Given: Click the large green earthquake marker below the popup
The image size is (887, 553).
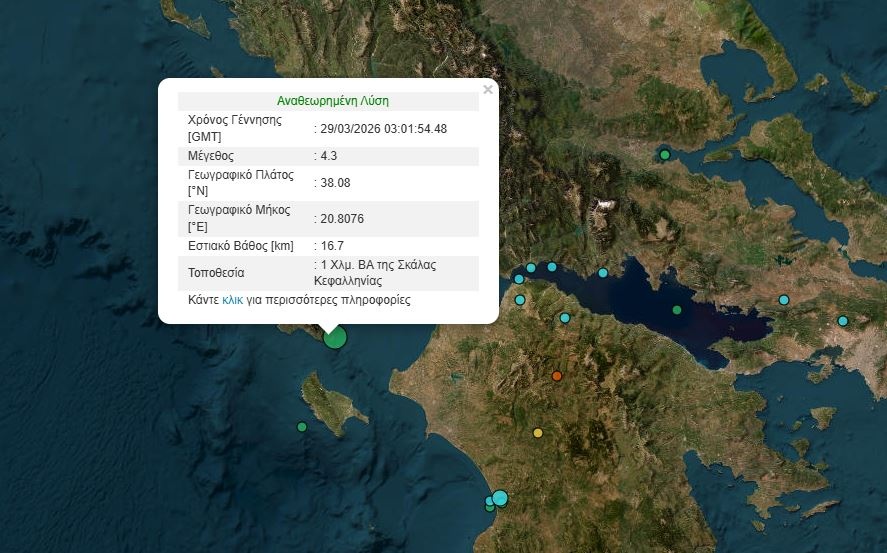Looking at the screenshot, I should point(335,336).
